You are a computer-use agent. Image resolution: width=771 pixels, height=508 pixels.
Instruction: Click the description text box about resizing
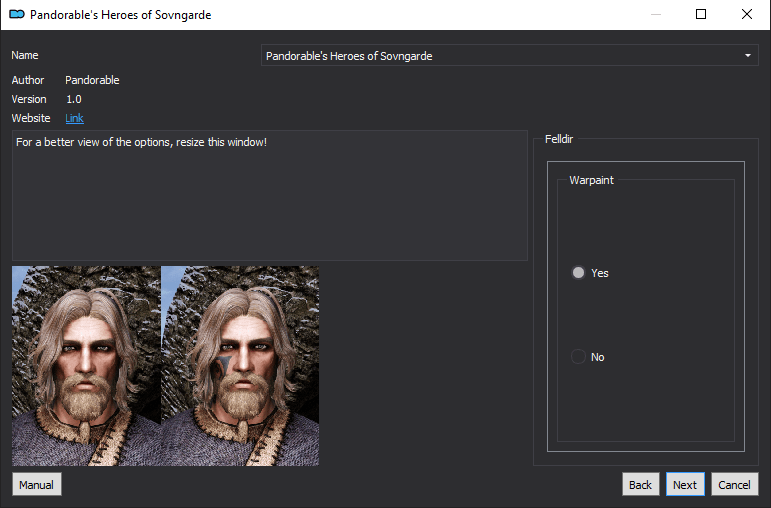pyautogui.click(x=269, y=195)
